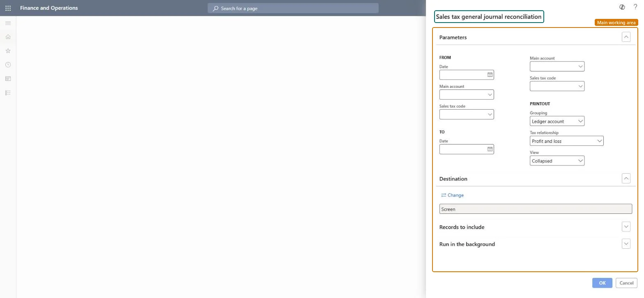Open the Copilot icon beside help

point(622,7)
